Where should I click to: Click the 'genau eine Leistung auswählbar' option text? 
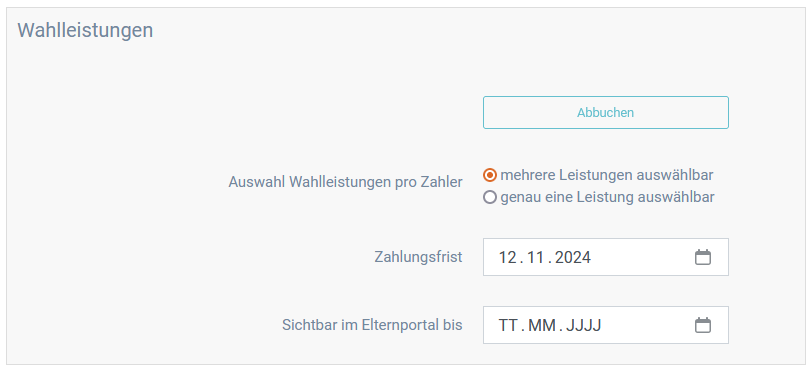click(x=607, y=197)
